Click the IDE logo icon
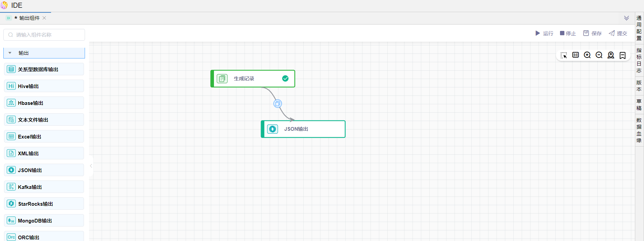 tap(4, 5)
